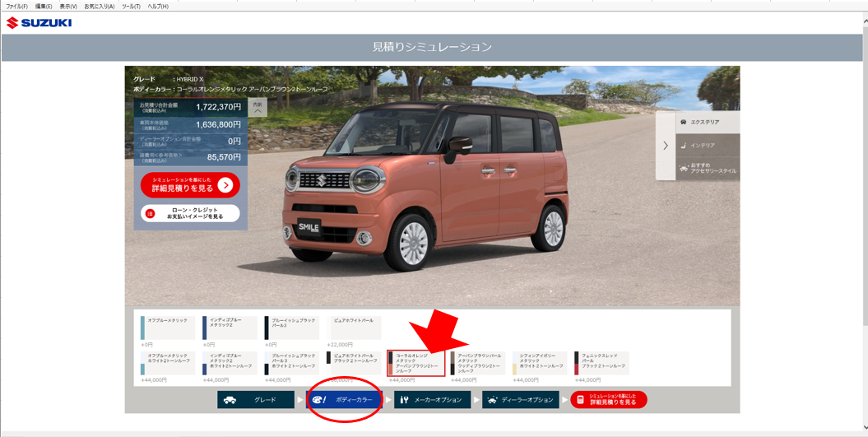Select オフブルーメタリック single-tone color
Screen dimensions: 868x437
pos(168,328)
